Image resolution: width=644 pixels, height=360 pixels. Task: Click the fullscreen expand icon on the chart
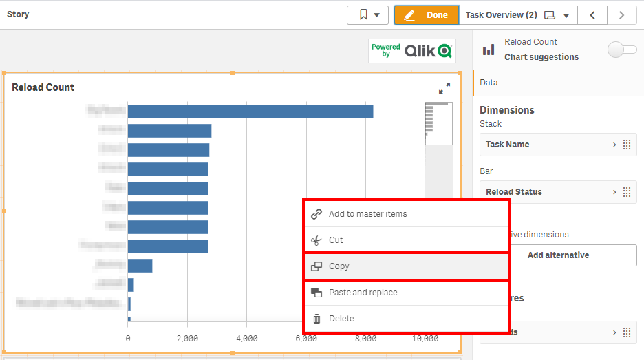(444, 88)
